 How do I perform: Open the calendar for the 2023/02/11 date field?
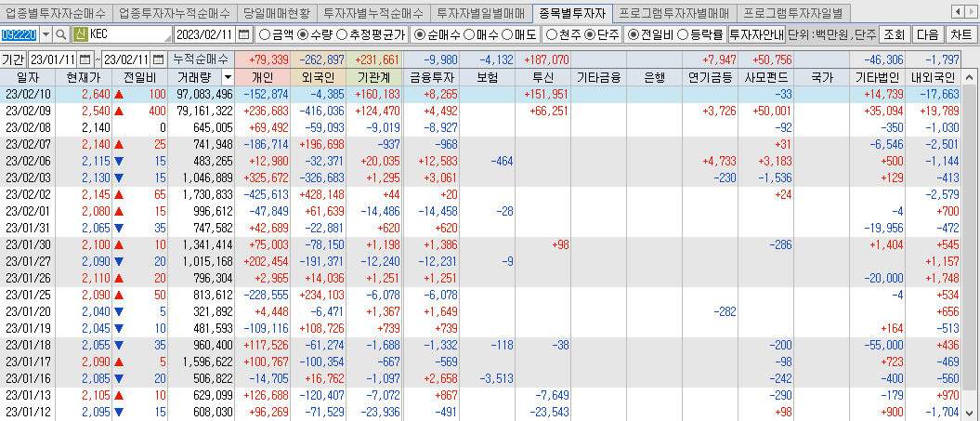pos(243,34)
